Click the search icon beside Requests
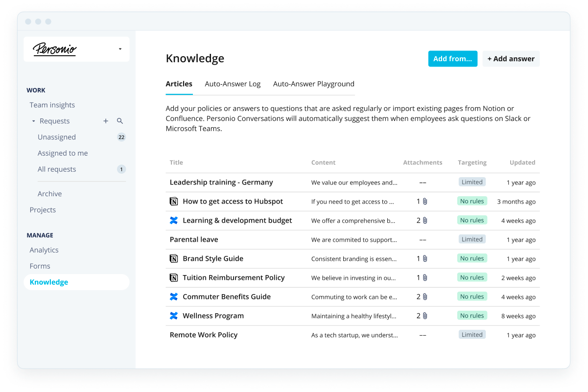Screen dimensions: 588x392 [120, 121]
